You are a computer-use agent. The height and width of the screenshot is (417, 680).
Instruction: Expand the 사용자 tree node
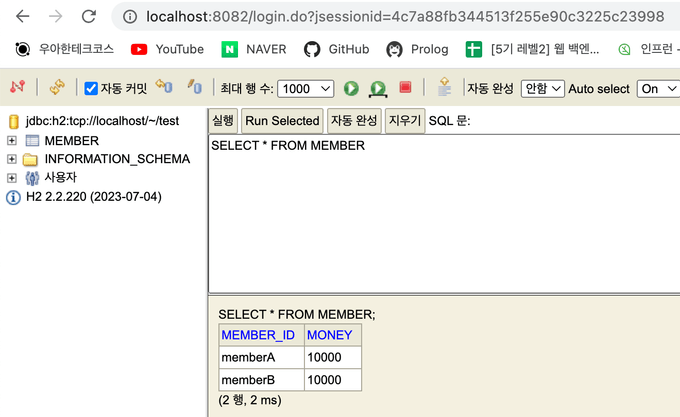pyautogui.click(x=12, y=178)
